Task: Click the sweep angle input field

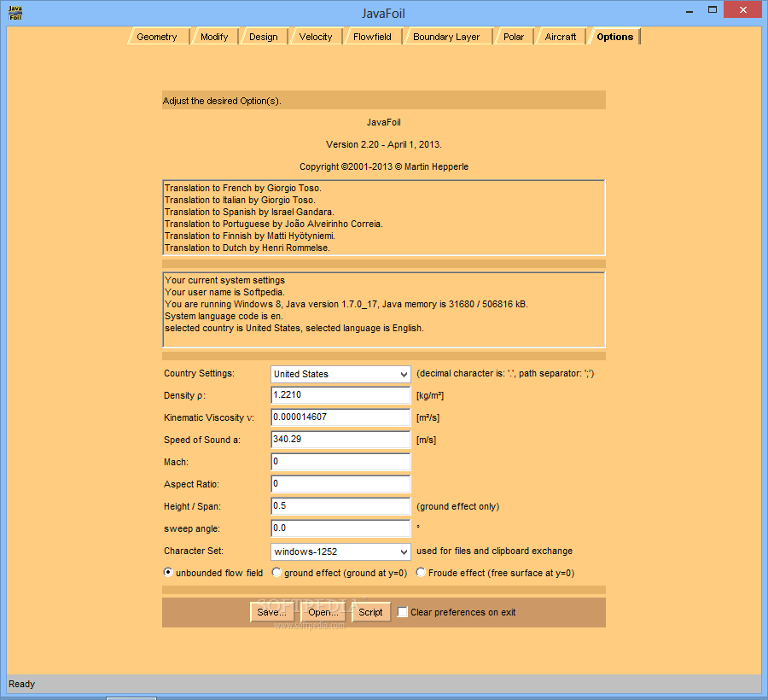Action: coord(340,528)
